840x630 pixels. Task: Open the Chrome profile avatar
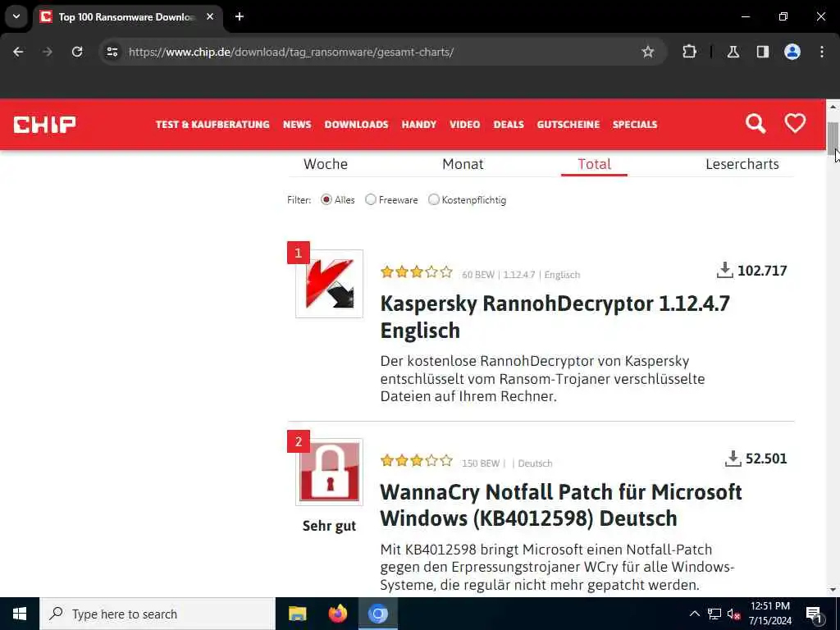[x=792, y=52]
